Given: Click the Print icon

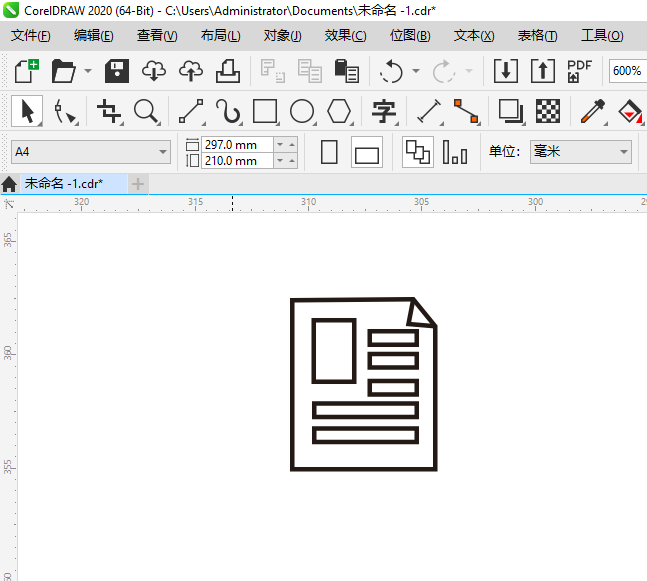Looking at the screenshot, I should point(228,71).
